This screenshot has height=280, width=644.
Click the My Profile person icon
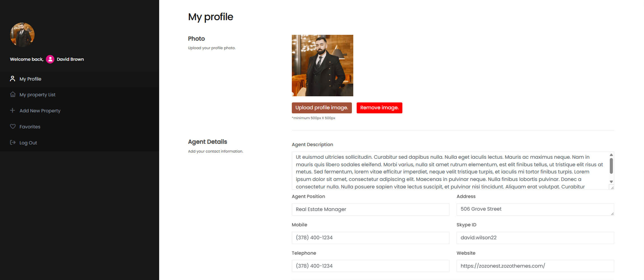pos(13,79)
